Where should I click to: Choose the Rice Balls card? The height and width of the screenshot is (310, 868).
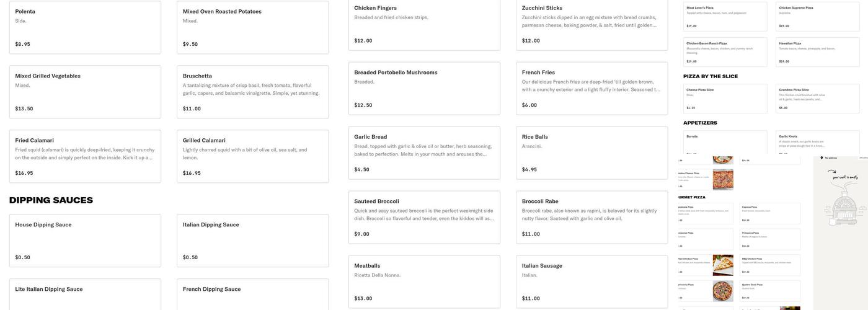coord(591,153)
